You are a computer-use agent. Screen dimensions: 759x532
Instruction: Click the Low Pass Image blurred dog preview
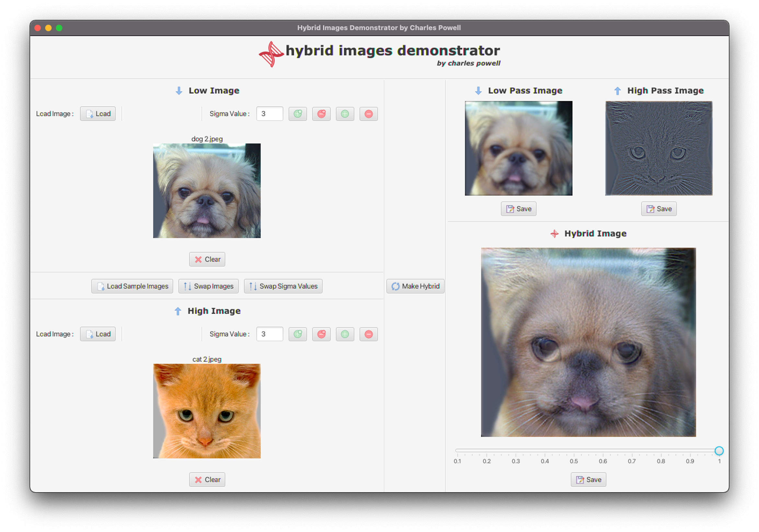point(518,148)
